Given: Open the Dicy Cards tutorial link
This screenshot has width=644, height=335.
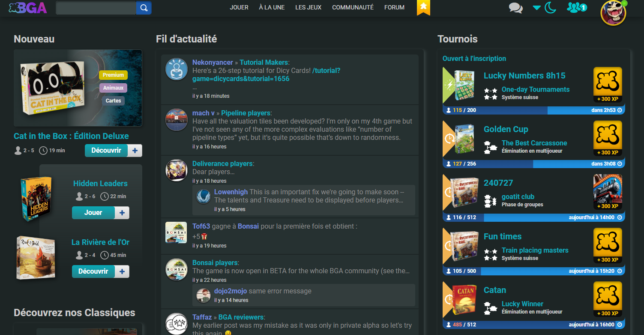Looking at the screenshot, I should tap(267, 75).
